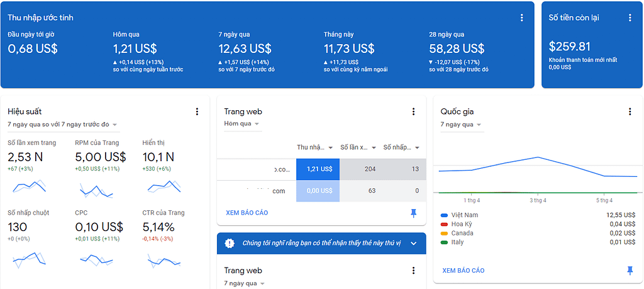Image resolution: width=644 pixels, height=289 pixels.
Task: Click the 1,21 US$ cell in the website table
Action: (x=318, y=169)
